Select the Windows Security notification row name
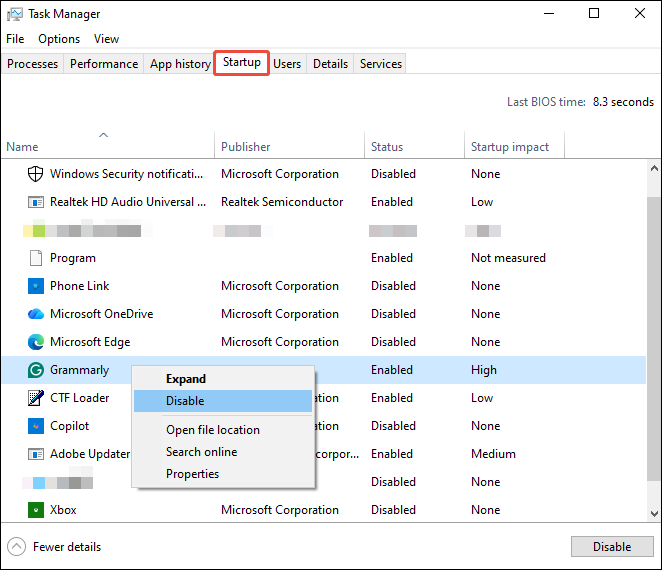Viewport: 662px width, 570px height. 126,174
